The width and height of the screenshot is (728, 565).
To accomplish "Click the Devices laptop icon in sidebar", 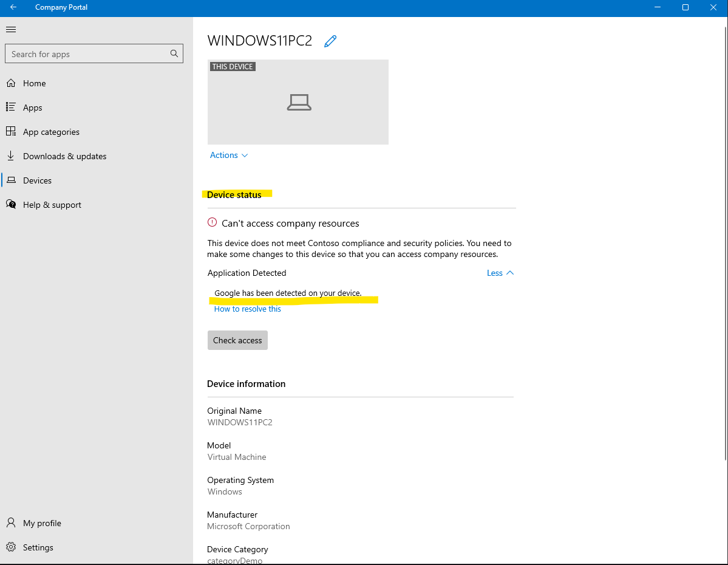I will coord(11,180).
